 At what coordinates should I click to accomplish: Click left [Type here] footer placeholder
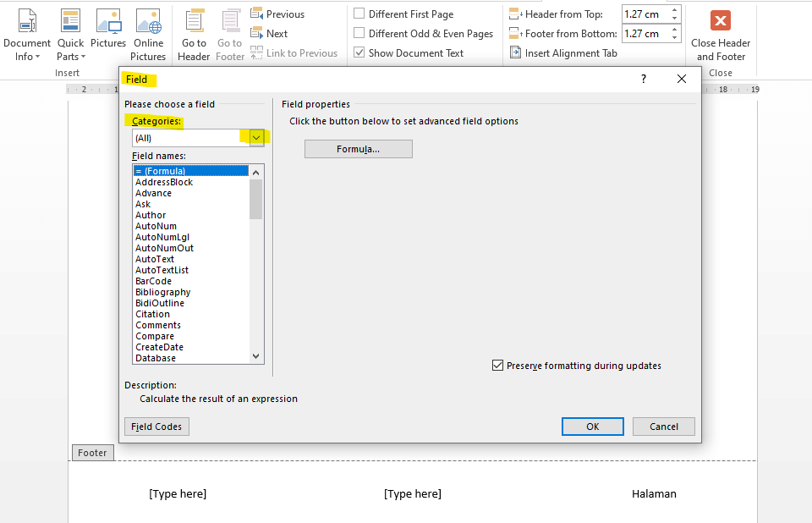[178, 494]
